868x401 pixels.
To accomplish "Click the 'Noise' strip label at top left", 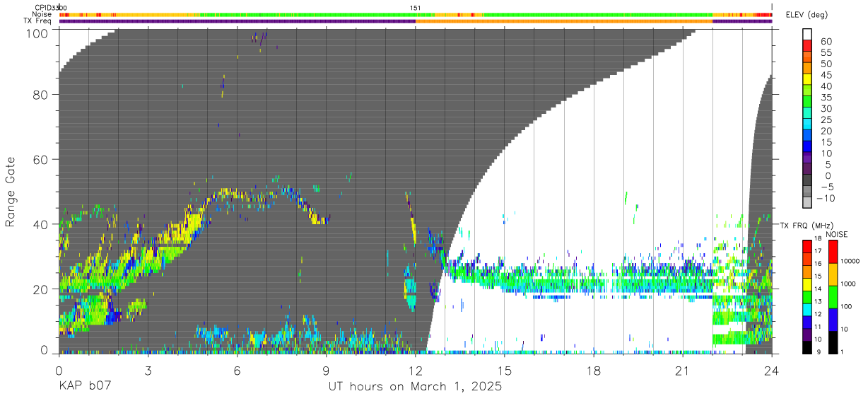I will tap(42, 14).
